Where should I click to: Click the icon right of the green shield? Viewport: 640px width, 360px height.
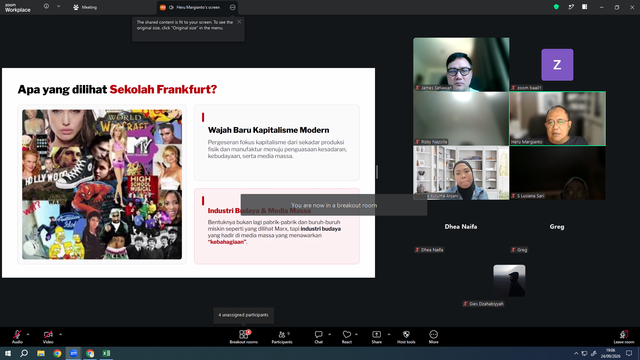pos(571,7)
